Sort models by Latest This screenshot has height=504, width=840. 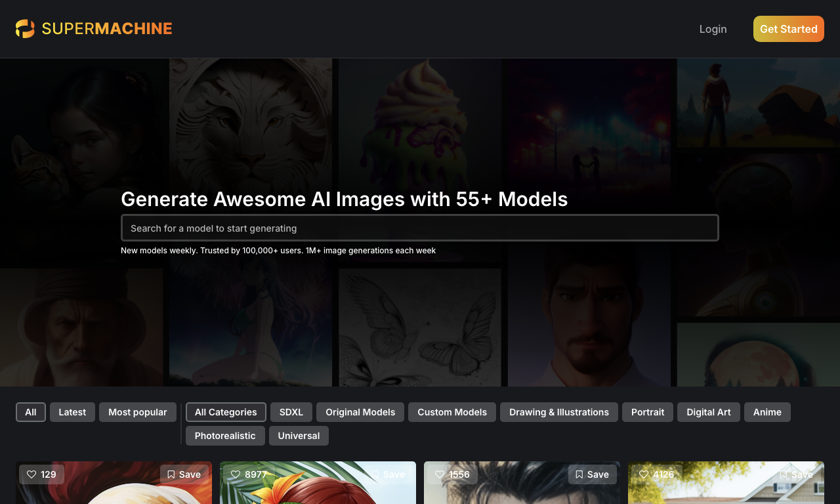click(x=72, y=412)
